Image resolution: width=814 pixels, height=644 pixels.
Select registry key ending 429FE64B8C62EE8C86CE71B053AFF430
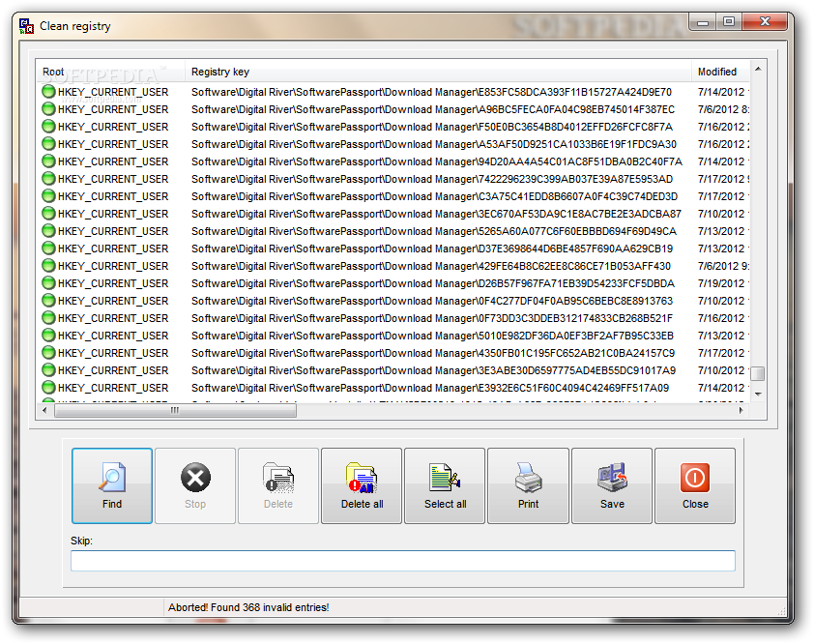click(x=431, y=266)
